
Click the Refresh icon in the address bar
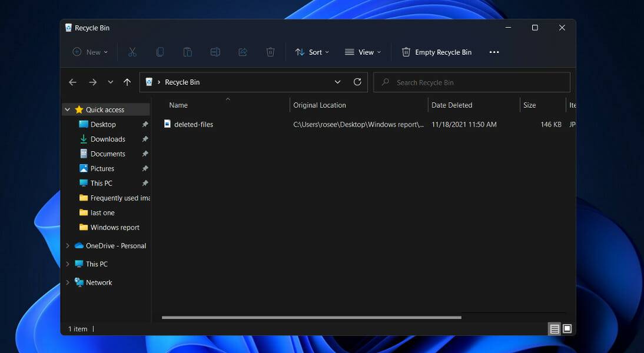357,82
